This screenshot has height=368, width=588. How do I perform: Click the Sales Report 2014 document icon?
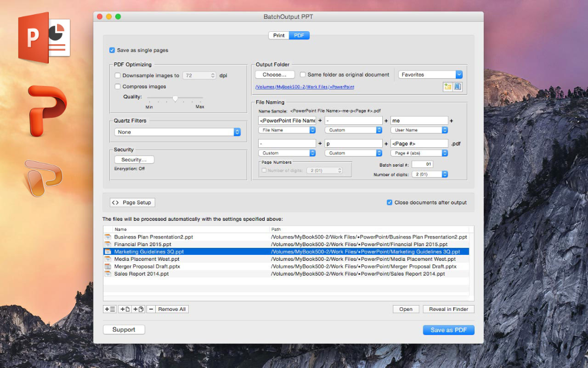(109, 273)
